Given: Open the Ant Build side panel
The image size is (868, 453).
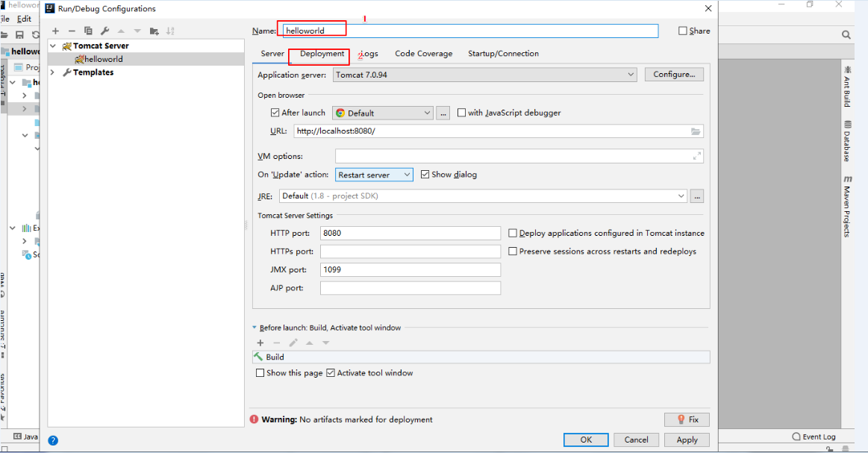Looking at the screenshot, I should tap(848, 87).
